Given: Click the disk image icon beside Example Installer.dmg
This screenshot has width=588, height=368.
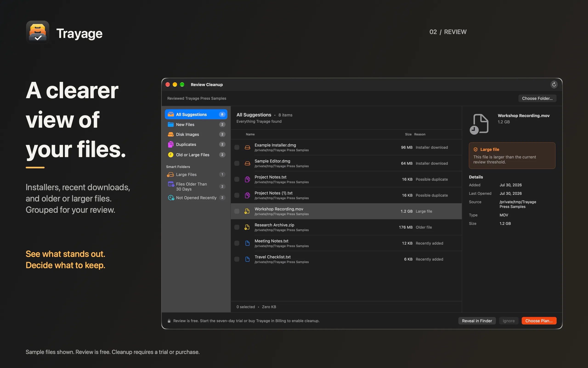Looking at the screenshot, I should click(247, 147).
